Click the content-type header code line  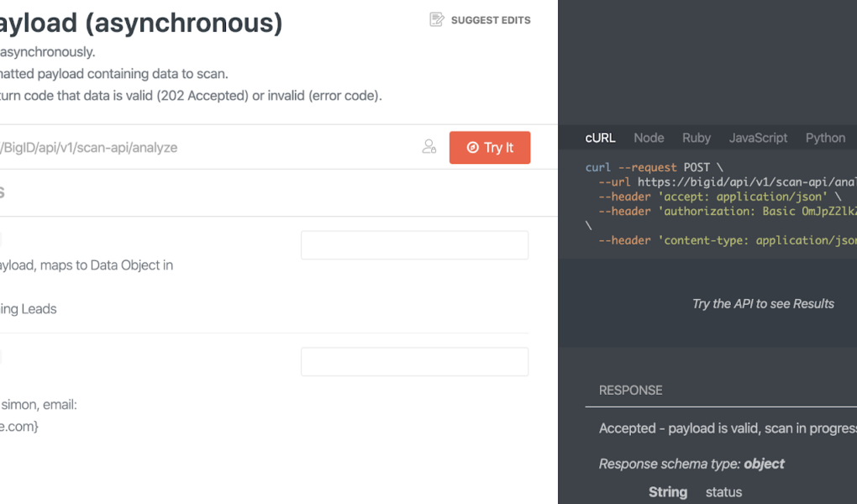pos(727,240)
